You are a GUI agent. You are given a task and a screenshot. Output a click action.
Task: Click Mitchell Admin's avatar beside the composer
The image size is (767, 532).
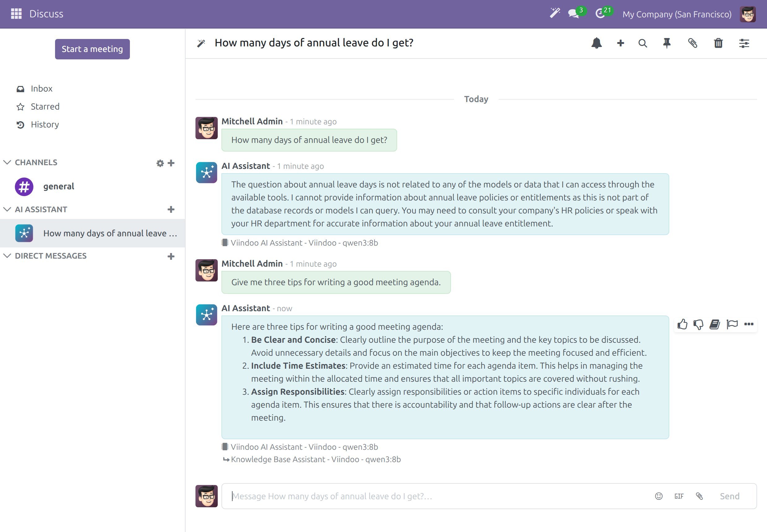pos(206,496)
